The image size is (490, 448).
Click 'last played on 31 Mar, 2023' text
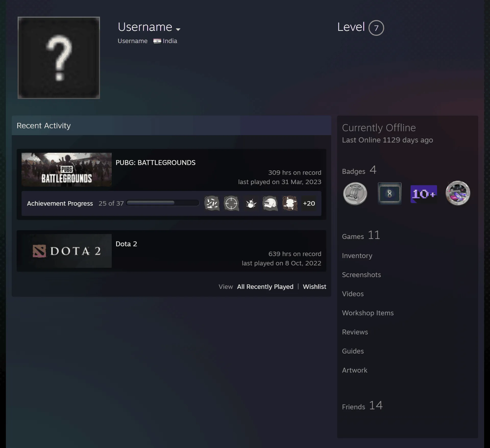point(280,182)
